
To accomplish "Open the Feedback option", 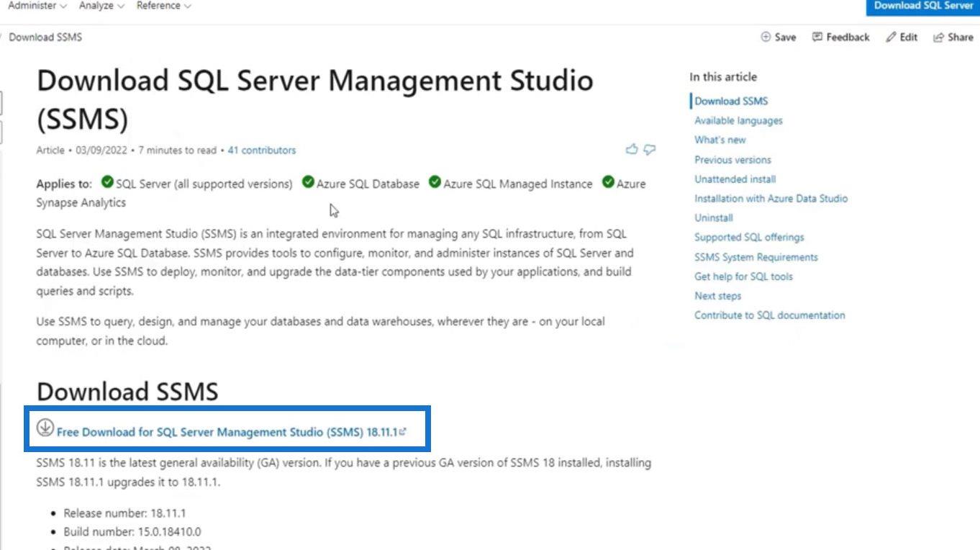I will click(x=840, y=37).
